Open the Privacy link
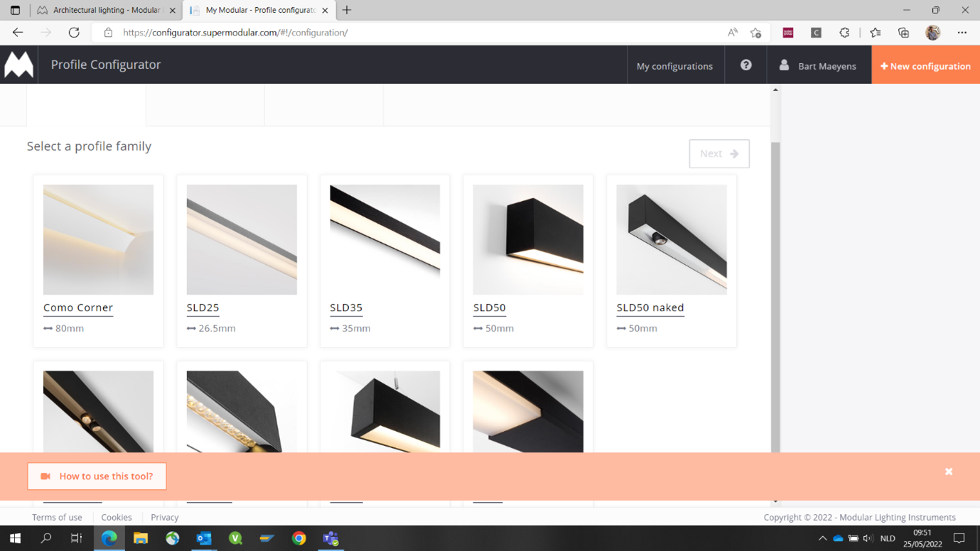This screenshot has width=980, height=551. tap(165, 518)
